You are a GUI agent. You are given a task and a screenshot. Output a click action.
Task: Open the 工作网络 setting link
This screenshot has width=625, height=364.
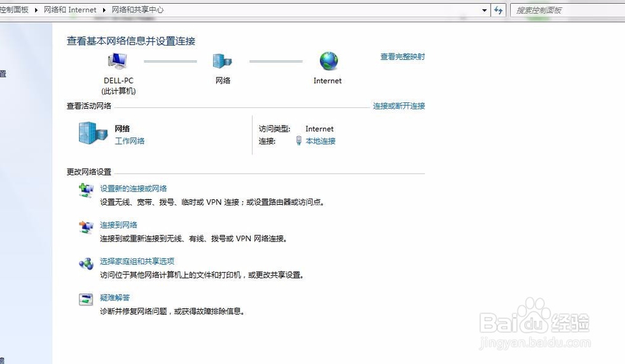tap(129, 141)
